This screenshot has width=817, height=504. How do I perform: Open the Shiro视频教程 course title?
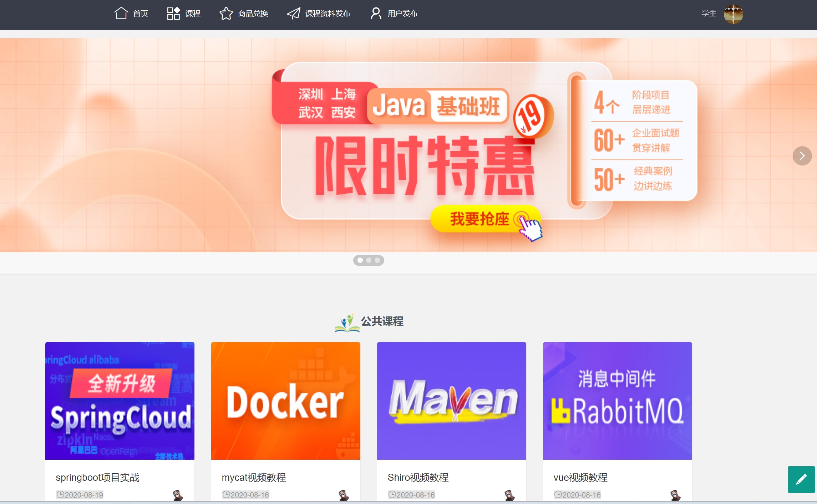[x=418, y=477]
